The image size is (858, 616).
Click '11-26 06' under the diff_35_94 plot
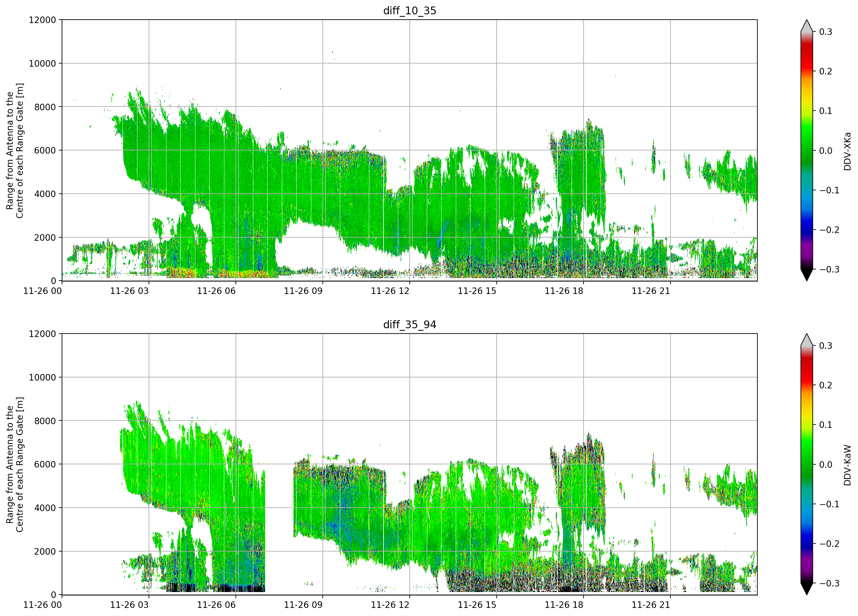click(x=217, y=605)
